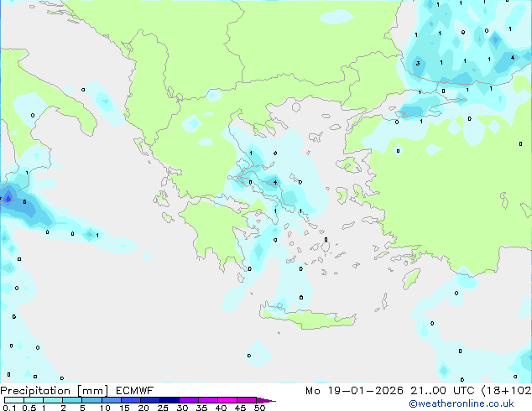Click the '3' precipitation value on the map
This screenshot has height=411, width=532.
coord(418,64)
